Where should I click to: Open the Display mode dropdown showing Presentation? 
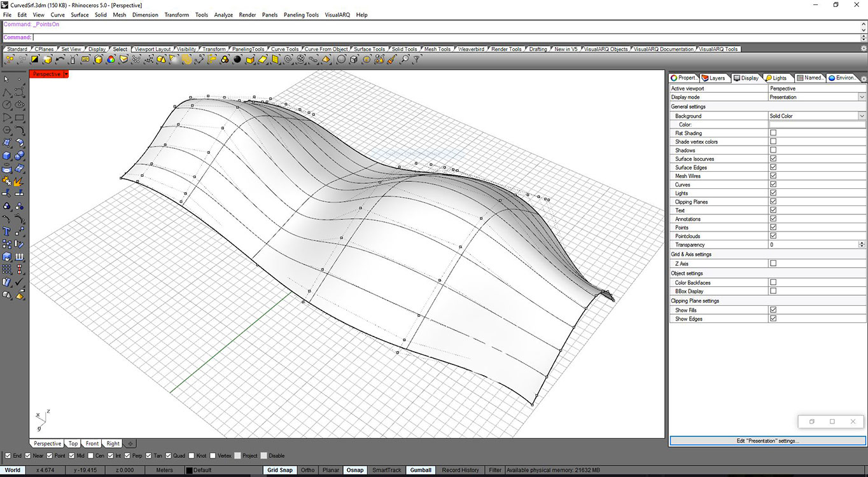click(x=862, y=97)
